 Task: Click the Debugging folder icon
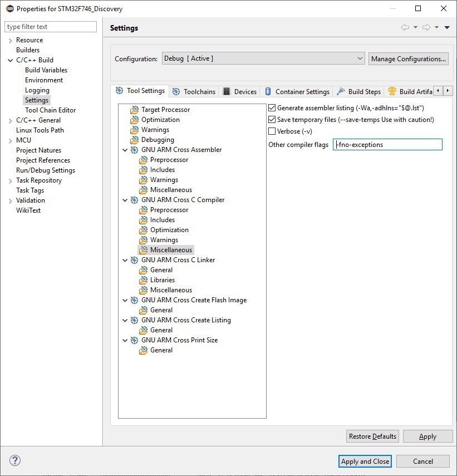134,140
